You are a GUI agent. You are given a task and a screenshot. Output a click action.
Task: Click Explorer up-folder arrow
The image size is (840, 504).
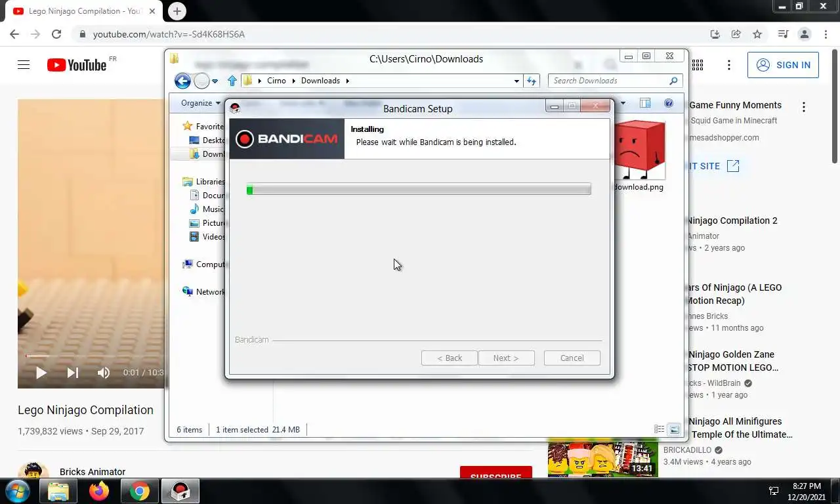pyautogui.click(x=232, y=81)
